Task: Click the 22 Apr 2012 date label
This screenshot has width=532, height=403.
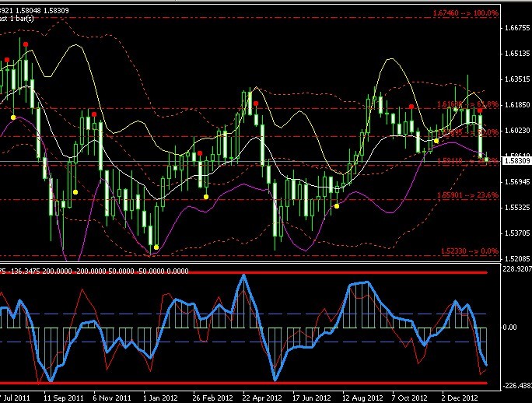Action: [262, 398]
